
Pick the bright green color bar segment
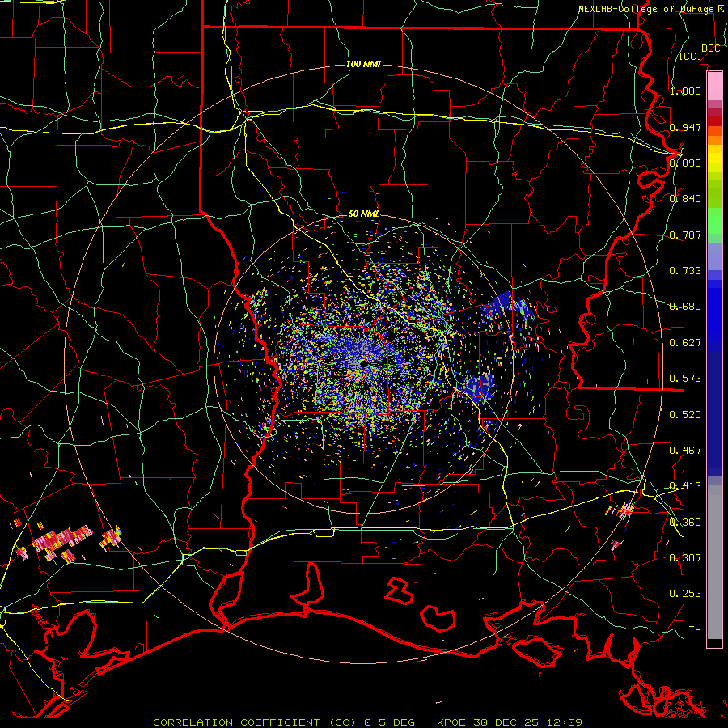tap(714, 221)
